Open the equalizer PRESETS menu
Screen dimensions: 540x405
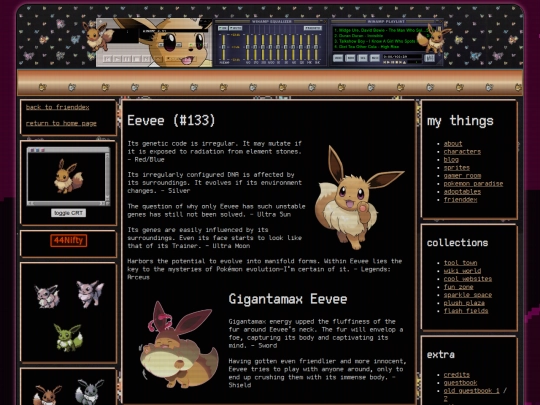[313, 28]
